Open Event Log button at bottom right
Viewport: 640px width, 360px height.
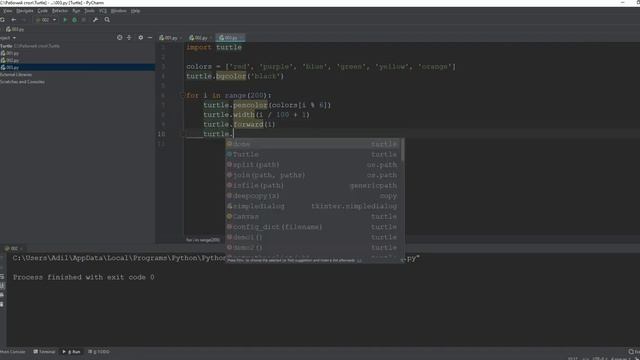(634, 352)
